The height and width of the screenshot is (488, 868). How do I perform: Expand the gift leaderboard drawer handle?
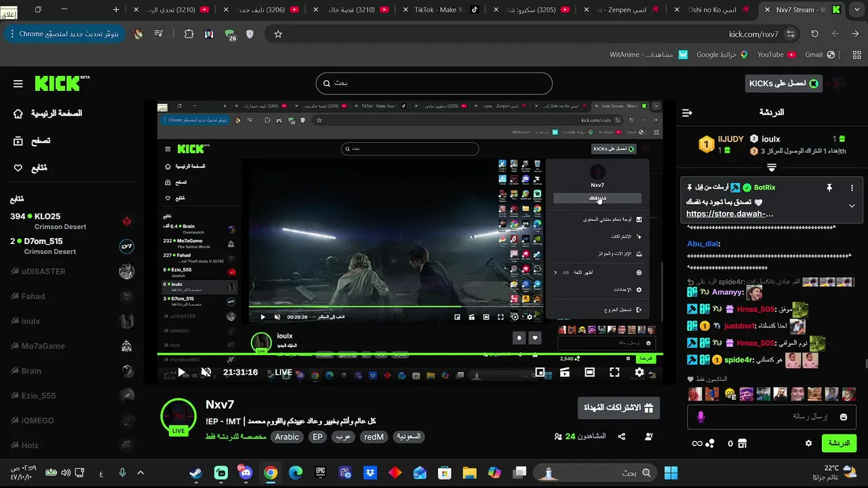[x=772, y=167]
